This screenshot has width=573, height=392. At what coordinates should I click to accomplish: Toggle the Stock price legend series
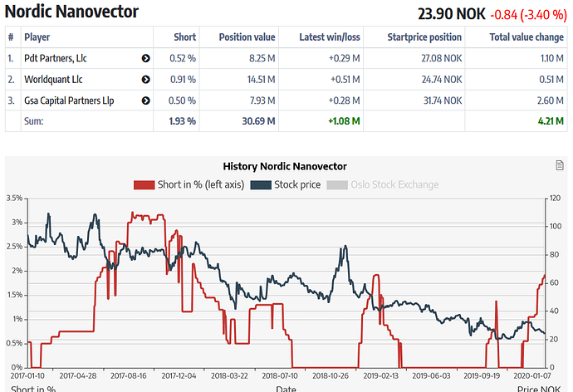click(286, 185)
